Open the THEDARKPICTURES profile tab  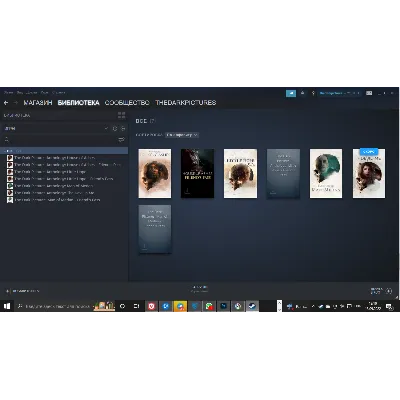click(x=186, y=103)
